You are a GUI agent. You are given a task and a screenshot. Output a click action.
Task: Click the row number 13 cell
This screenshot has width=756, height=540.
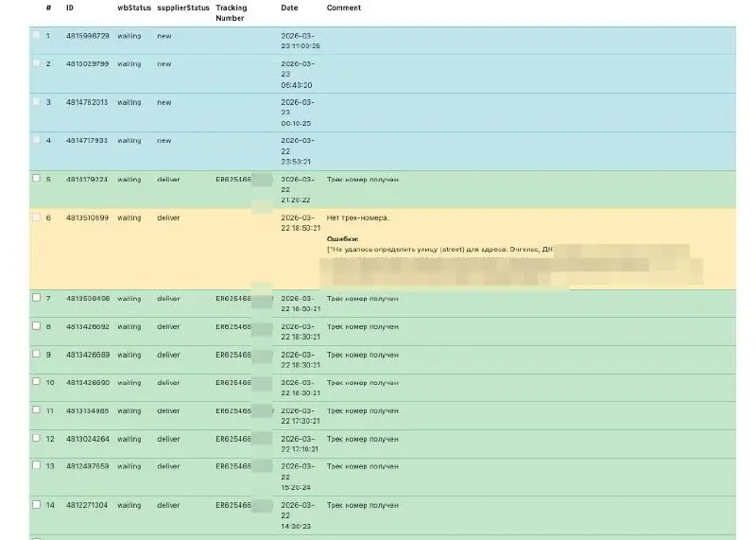(50, 466)
